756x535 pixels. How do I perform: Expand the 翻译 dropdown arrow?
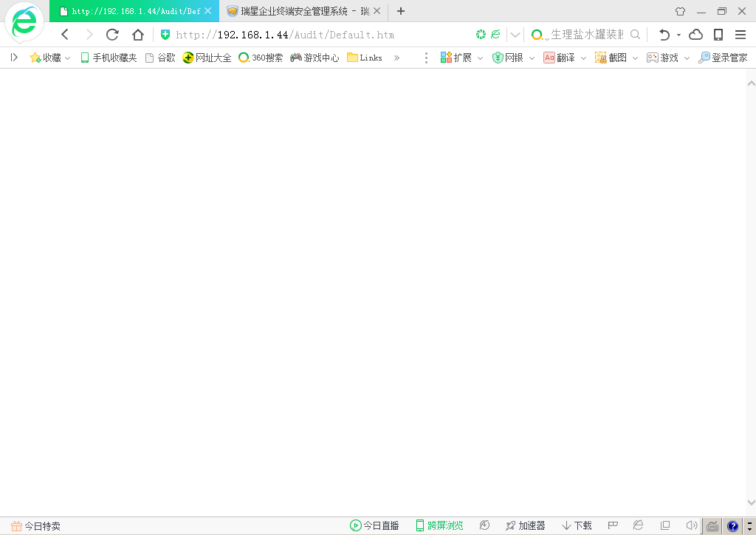tap(583, 58)
